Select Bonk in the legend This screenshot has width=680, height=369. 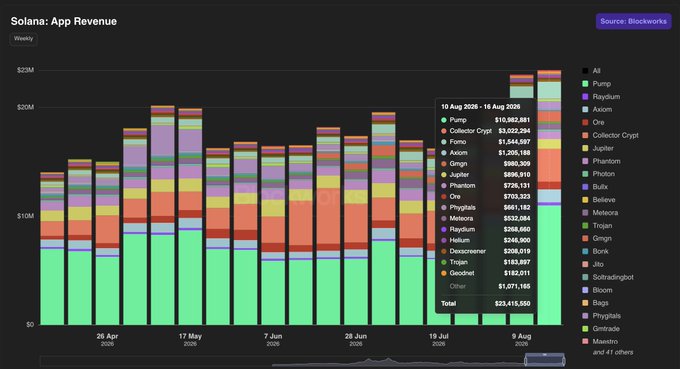click(595, 251)
